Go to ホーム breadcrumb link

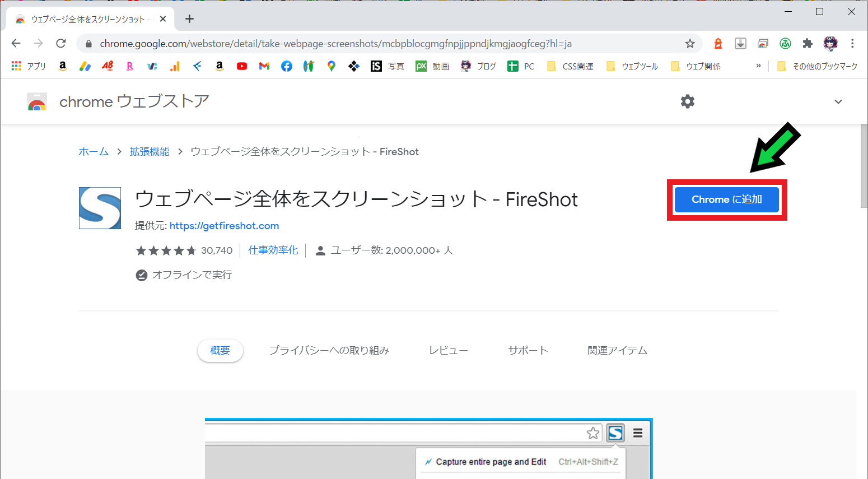coord(94,152)
